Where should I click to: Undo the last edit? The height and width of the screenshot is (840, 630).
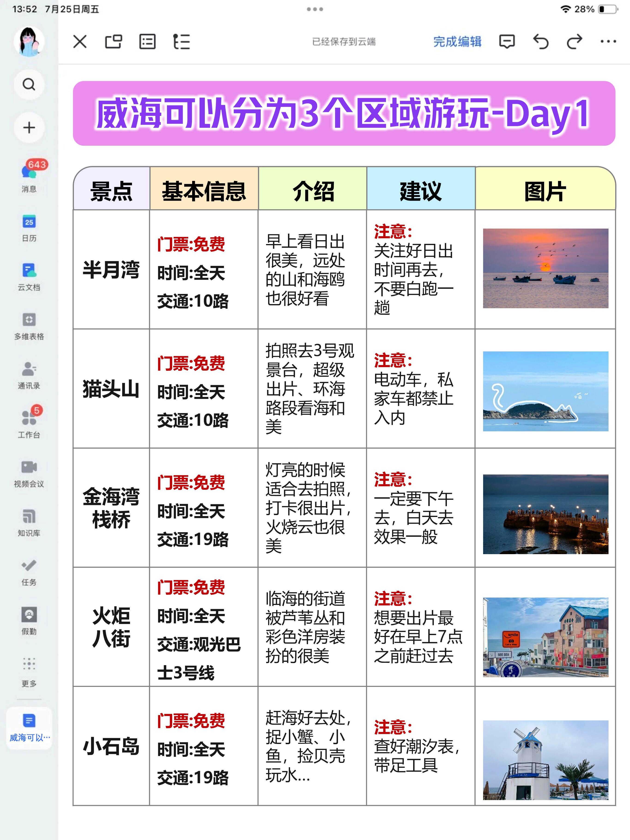[541, 41]
